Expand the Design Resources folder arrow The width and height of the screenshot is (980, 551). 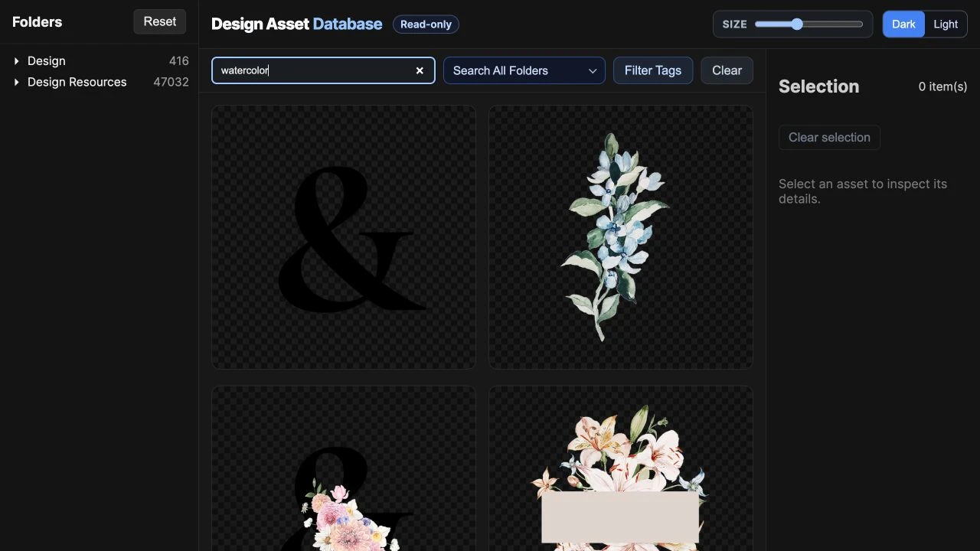17,82
